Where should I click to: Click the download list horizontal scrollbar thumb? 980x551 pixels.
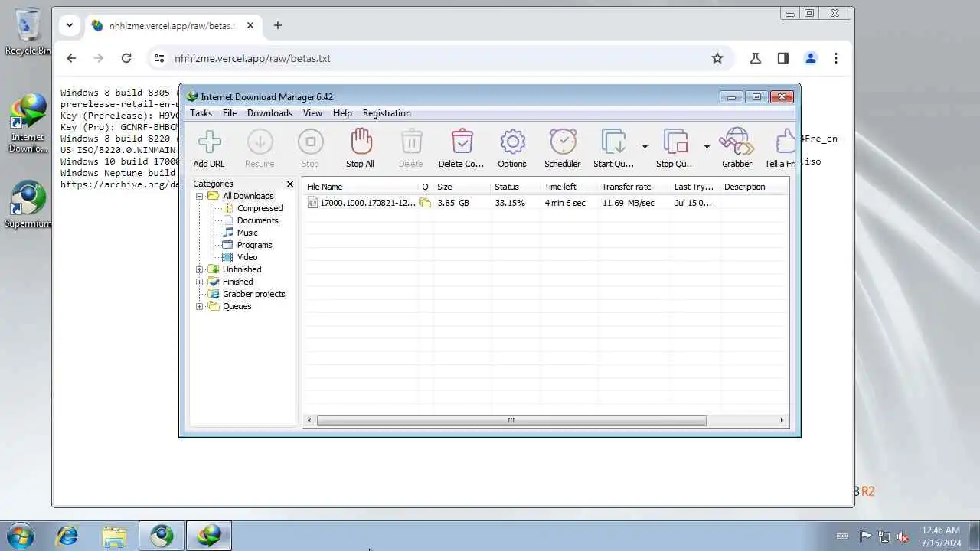(511, 420)
